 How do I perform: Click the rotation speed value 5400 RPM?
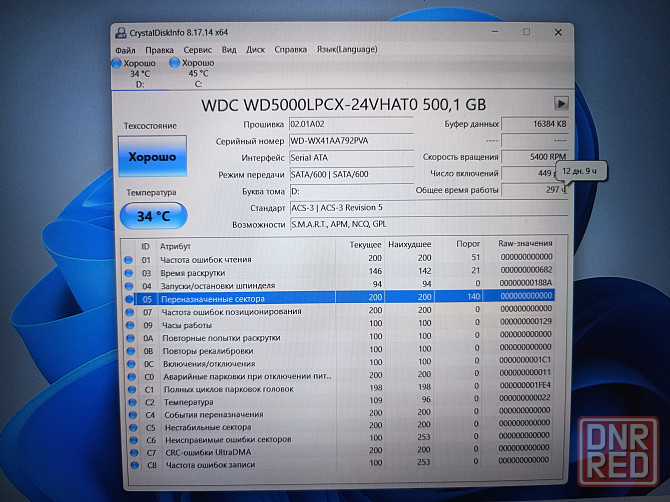coord(535,157)
